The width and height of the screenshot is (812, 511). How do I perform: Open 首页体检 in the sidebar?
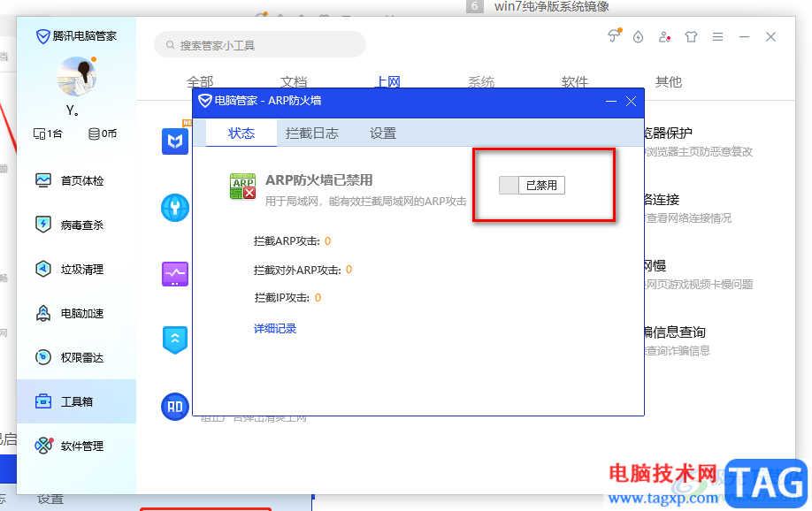(x=77, y=180)
